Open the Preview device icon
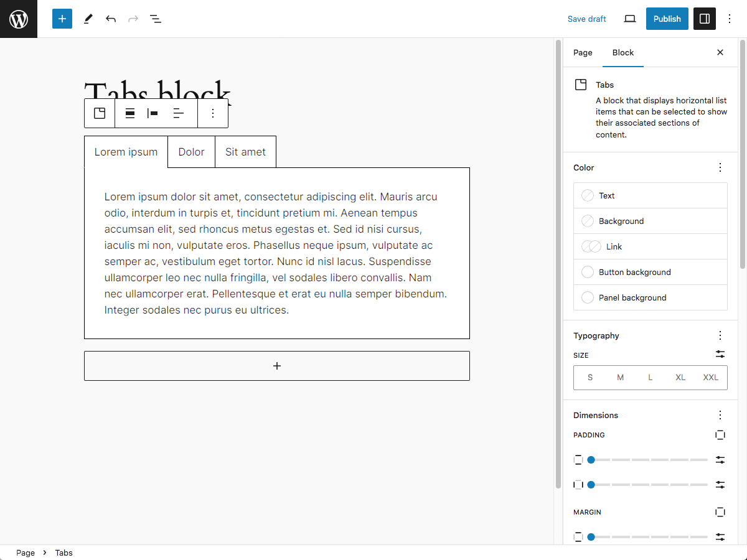Image resolution: width=747 pixels, height=560 pixels. pos(630,19)
